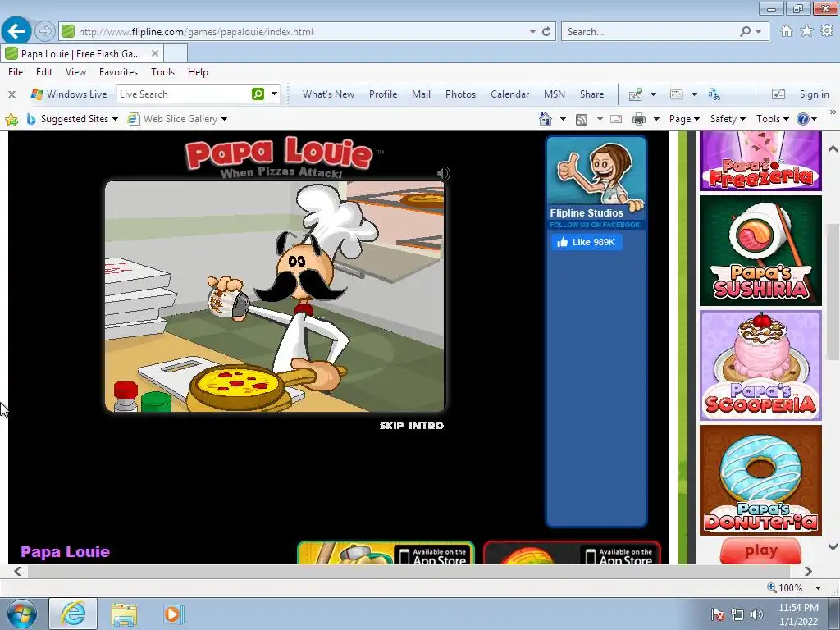Click the sidebar scroll down arrow
Viewport: 840px width, 630px height.
point(833,546)
